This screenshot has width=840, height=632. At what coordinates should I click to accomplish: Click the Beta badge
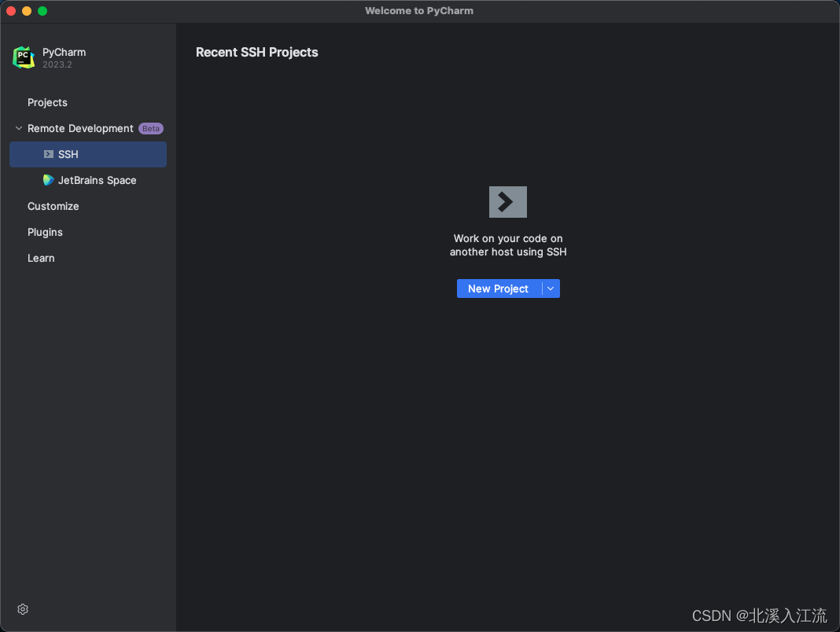pyautogui.click(x=151, y=129)
